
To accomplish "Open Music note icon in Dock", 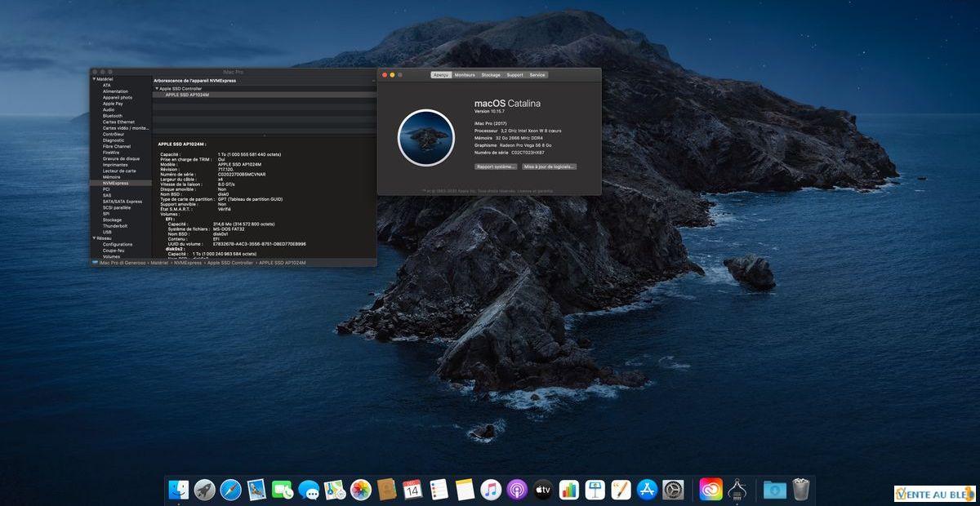I will point(491,490).
